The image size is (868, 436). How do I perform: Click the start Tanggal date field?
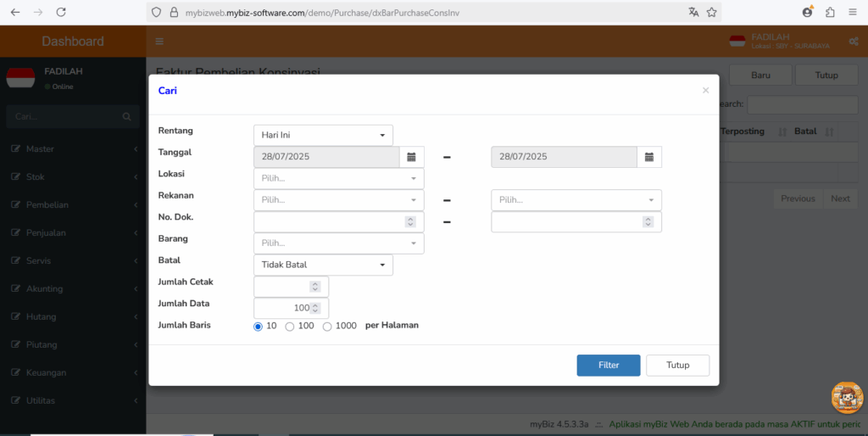click(326, 157)
